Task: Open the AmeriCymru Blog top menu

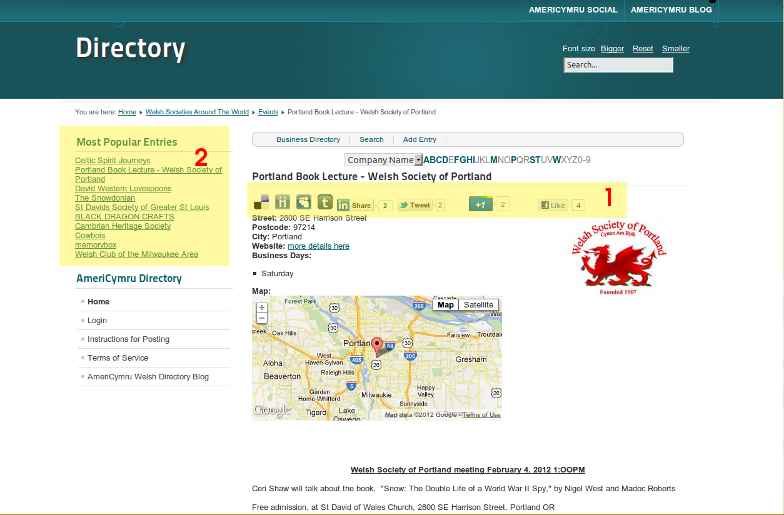Action: click(671, 10)
